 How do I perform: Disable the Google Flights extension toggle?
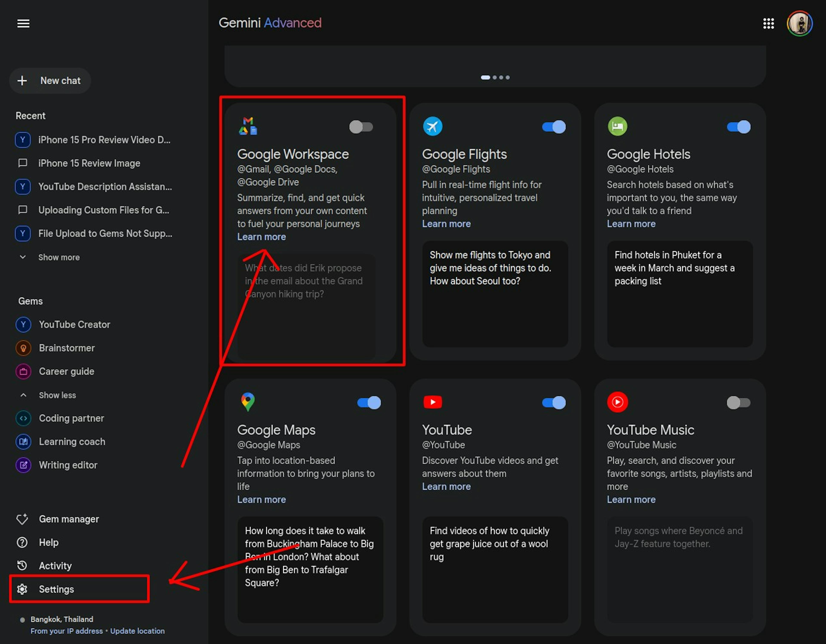554,127
